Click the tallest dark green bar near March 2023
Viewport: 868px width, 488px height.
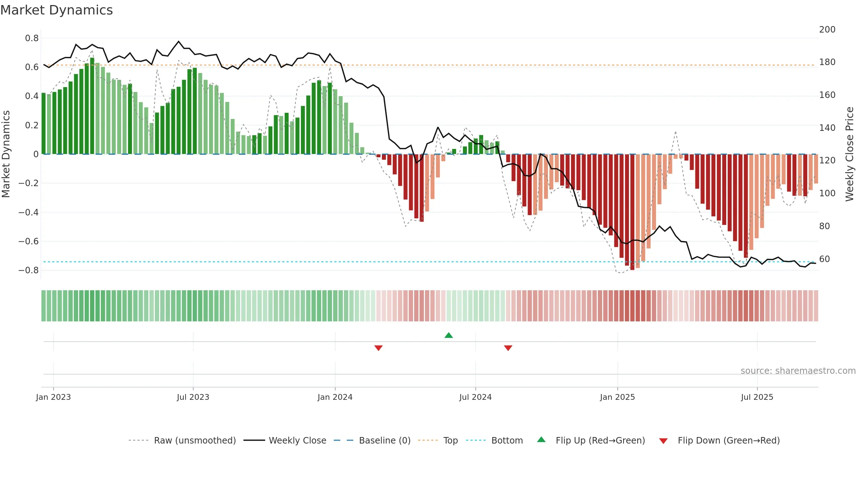coord(92,106)
